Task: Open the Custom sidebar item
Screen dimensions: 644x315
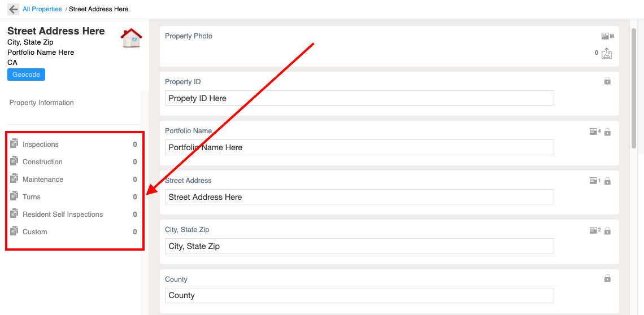Action: click(73, 231)
